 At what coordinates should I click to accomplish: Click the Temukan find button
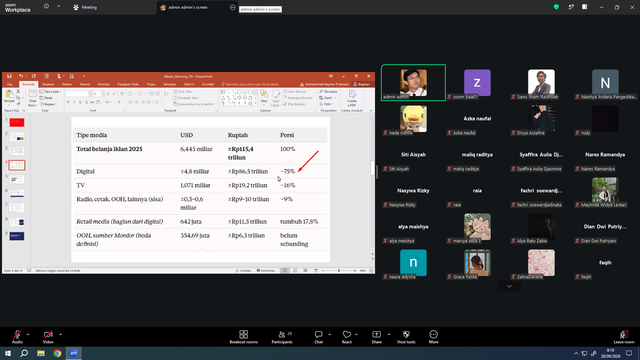pos(328,92)
